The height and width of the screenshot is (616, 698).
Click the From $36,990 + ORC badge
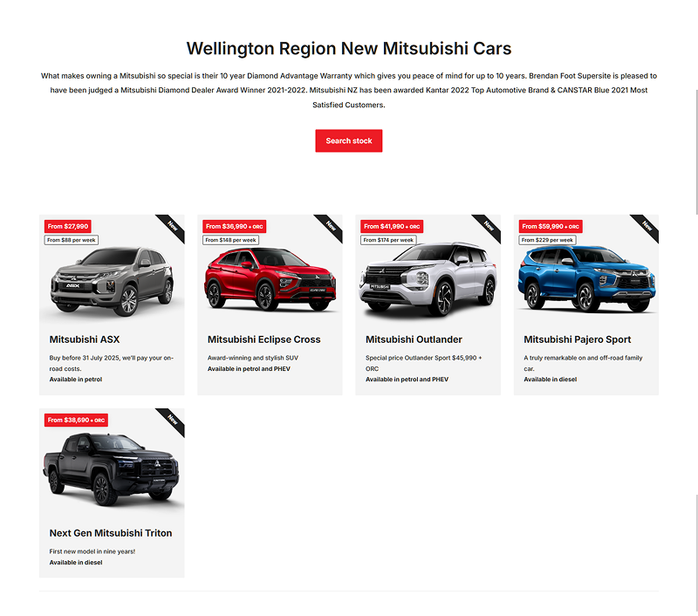click(234, 226)
